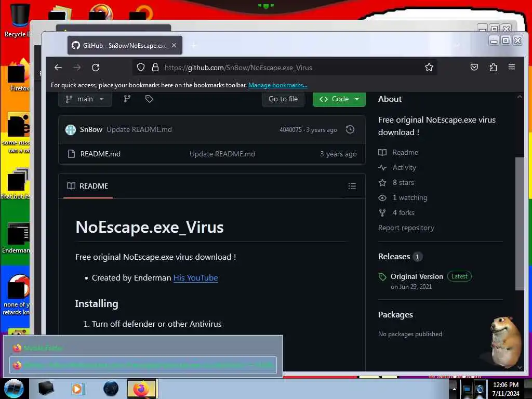Click the scroll-up arrow of the page
This screenshot has height=399, width=532.
[520, 97]
